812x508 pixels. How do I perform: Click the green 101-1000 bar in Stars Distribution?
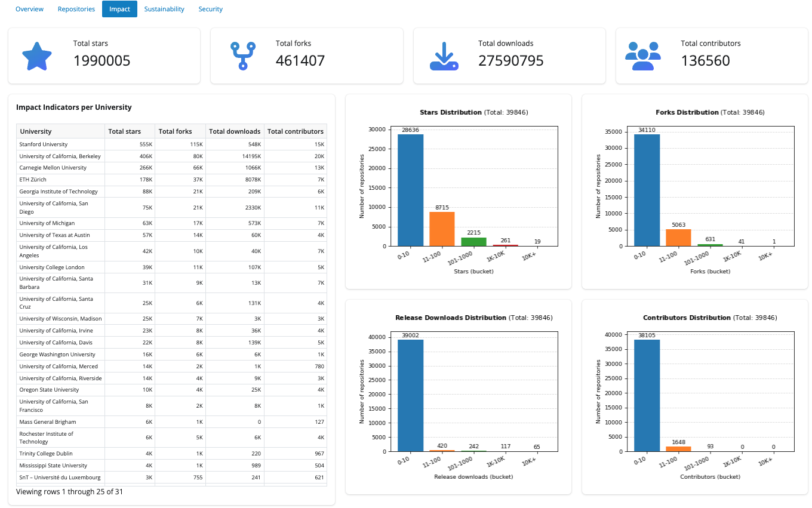(x=475, y=242)
